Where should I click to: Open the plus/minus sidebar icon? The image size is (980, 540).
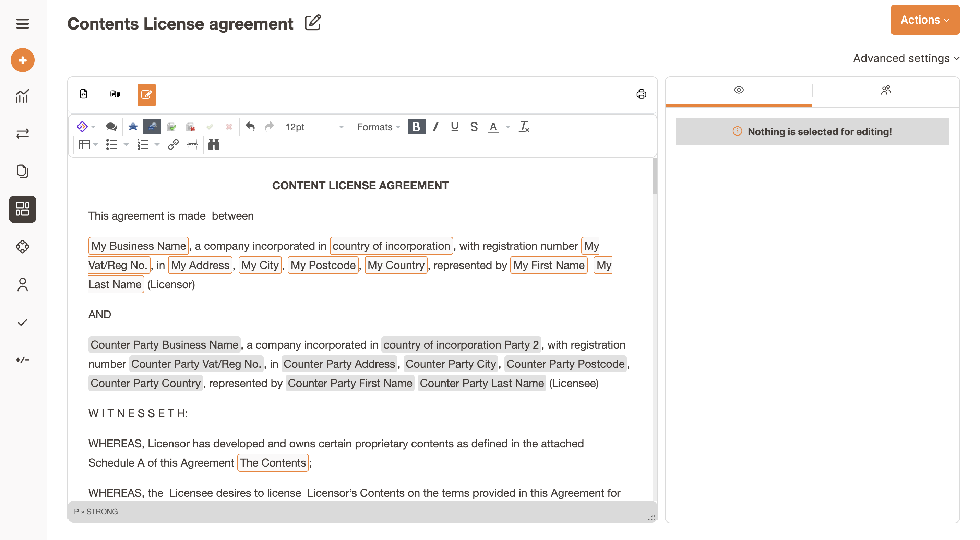(x=22, y=360)
